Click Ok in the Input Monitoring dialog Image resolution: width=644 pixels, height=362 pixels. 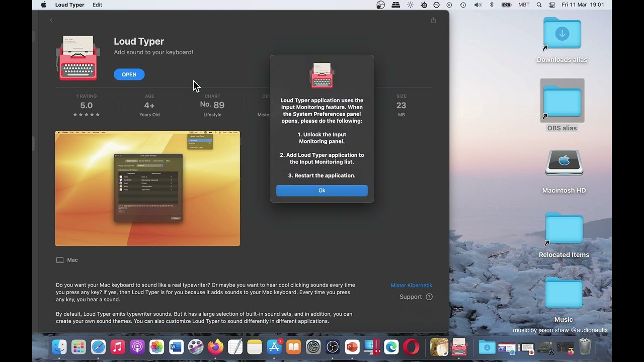[x=322, y=191]
